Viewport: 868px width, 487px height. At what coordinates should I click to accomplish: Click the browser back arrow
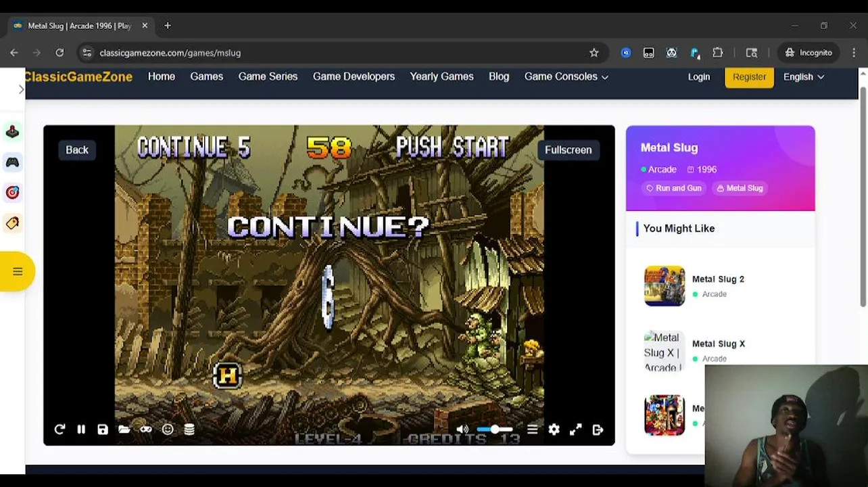pos(14,53)
